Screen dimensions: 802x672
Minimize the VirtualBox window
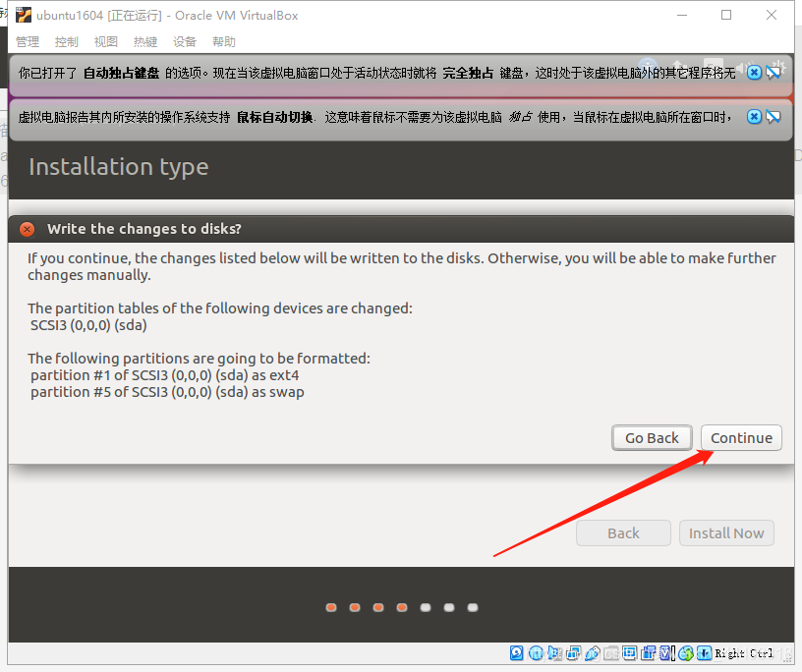coord(682,16)
